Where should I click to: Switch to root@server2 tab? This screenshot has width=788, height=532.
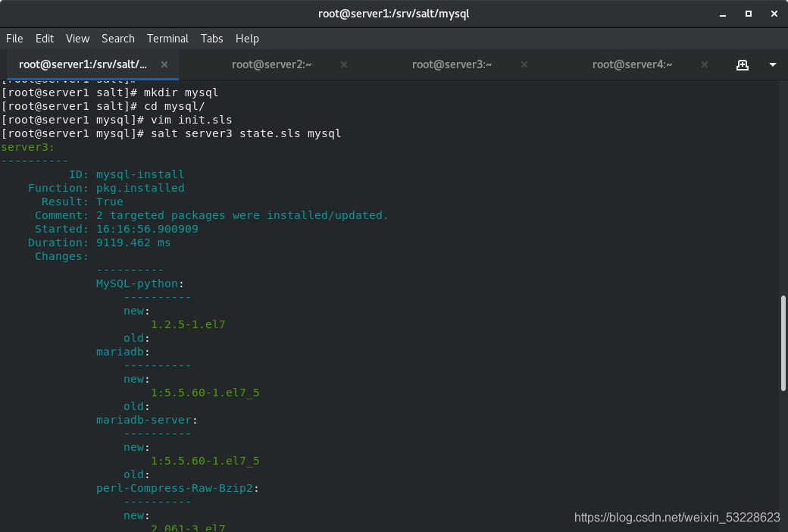271,64
